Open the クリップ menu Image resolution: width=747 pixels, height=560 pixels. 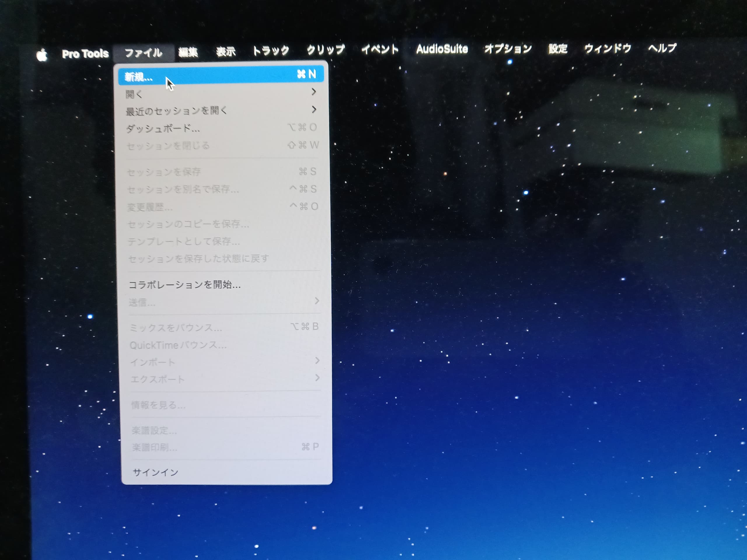[326, 50]
